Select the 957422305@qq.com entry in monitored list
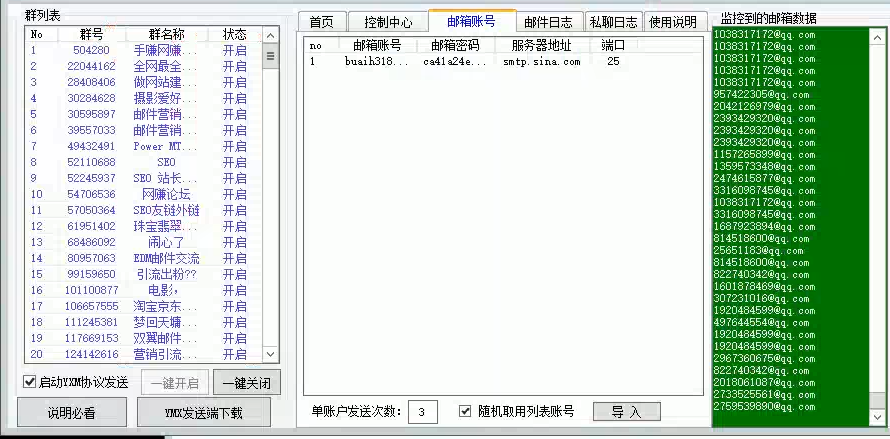890x439 pixels. (x=763, y=95)
